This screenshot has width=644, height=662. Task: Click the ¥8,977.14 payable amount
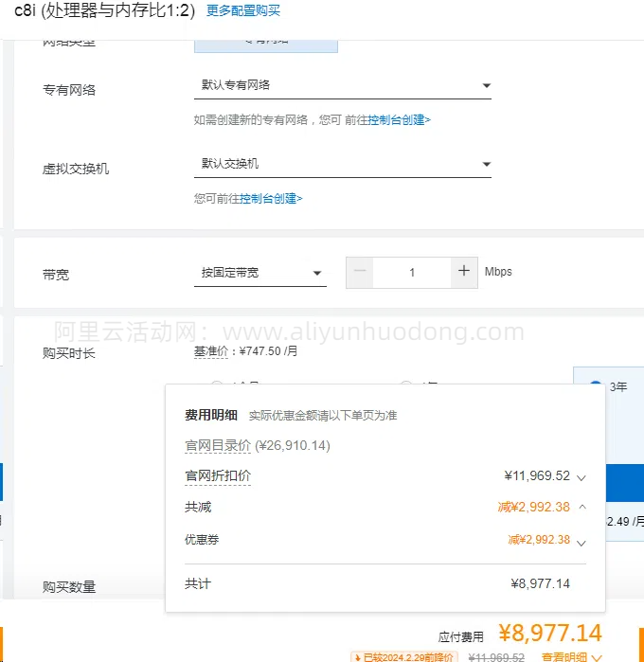coord(549,633)
